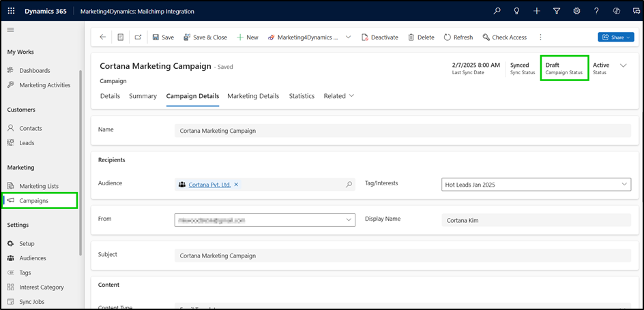Click the lightbulb assistant icon

(516, 12)
